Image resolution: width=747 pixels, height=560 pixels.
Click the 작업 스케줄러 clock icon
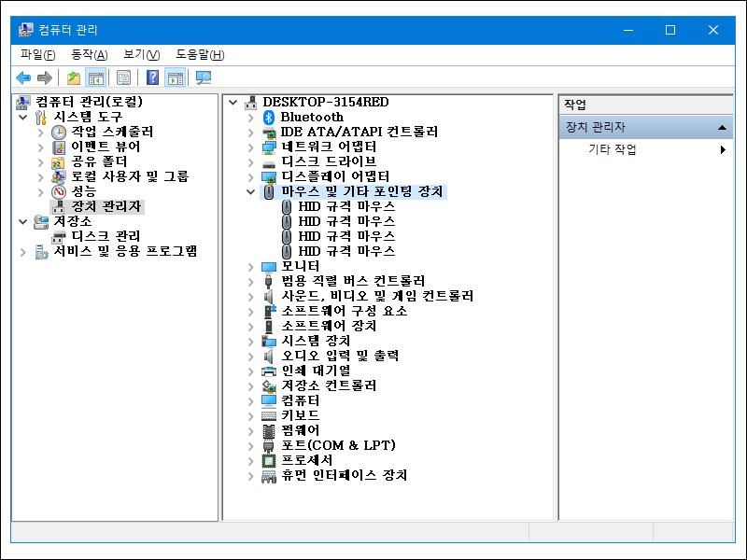tap(59, 132)
